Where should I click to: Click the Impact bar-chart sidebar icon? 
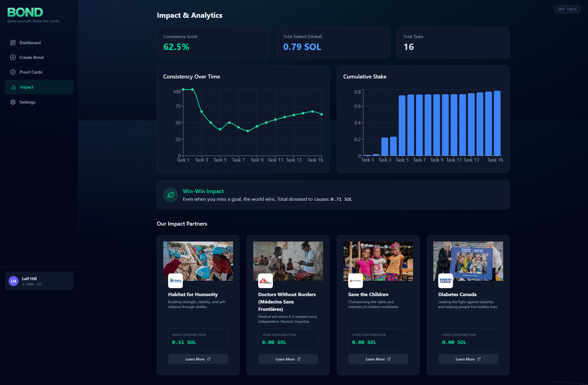[x=13, y=87]
